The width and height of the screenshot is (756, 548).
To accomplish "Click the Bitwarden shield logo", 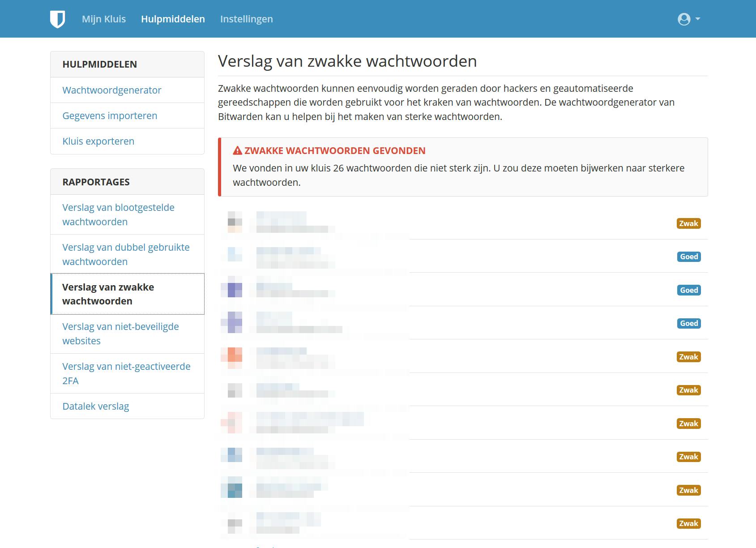I will pyautogui.click(x=57, y=19).
